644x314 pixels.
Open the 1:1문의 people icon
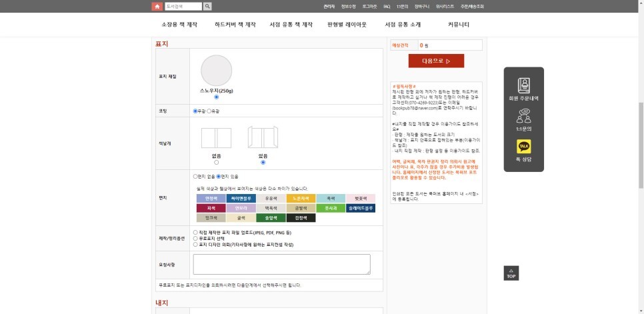pos(523,116)
